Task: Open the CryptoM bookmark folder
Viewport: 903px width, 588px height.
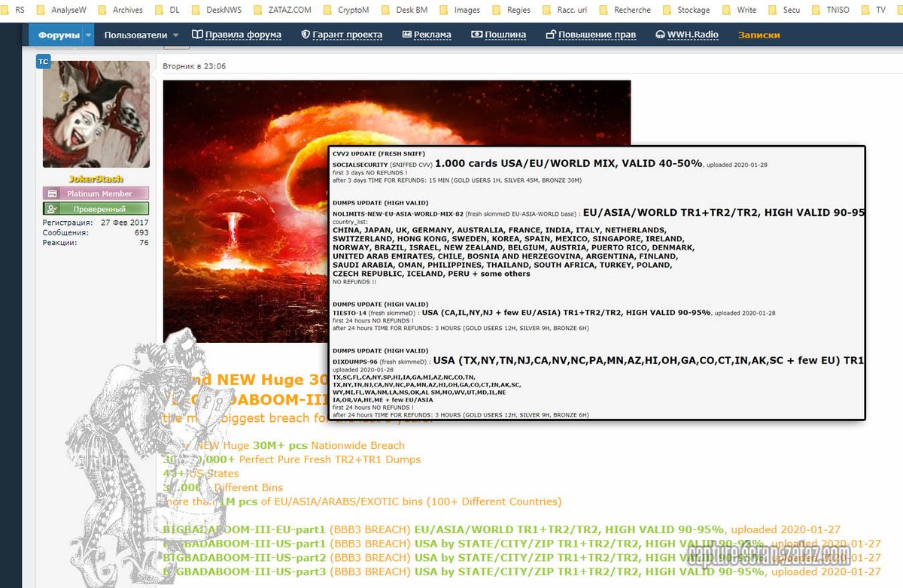Action: [x=345, y=10]
